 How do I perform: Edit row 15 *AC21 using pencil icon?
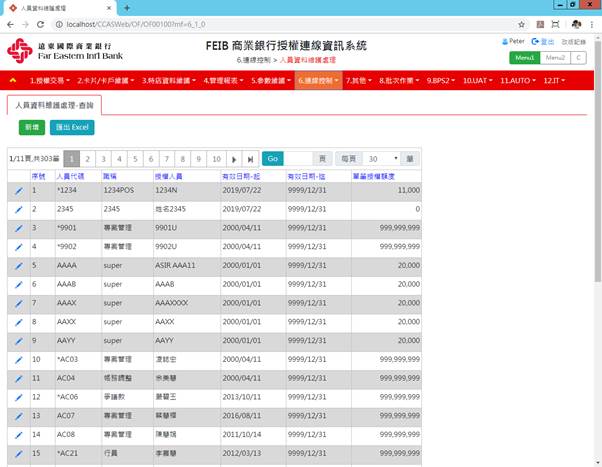[x=18, y=454]
